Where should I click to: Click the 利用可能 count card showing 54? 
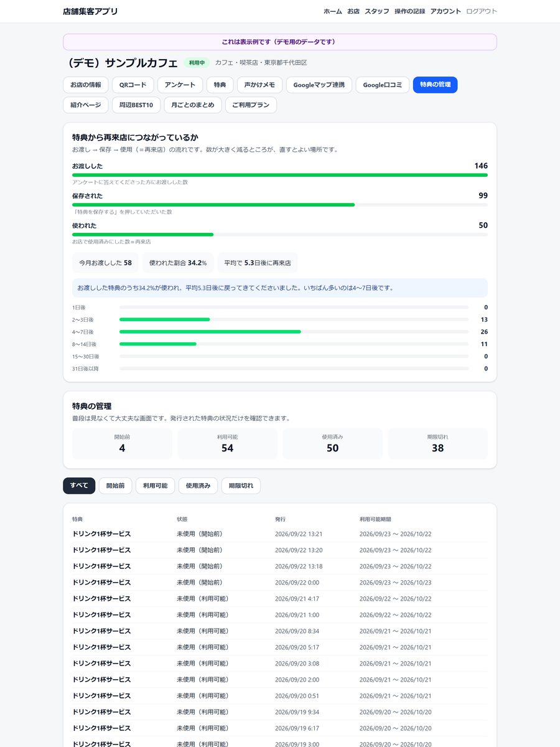coord(227,443)
